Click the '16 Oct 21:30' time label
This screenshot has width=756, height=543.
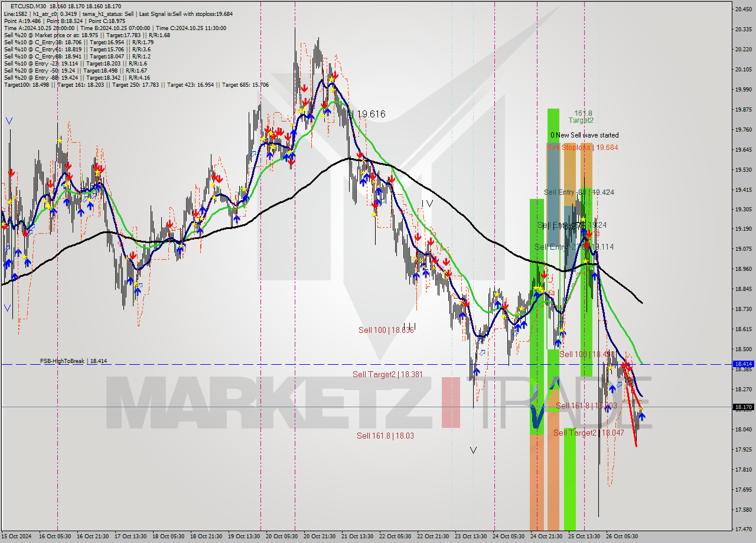(x=92, y=537)
